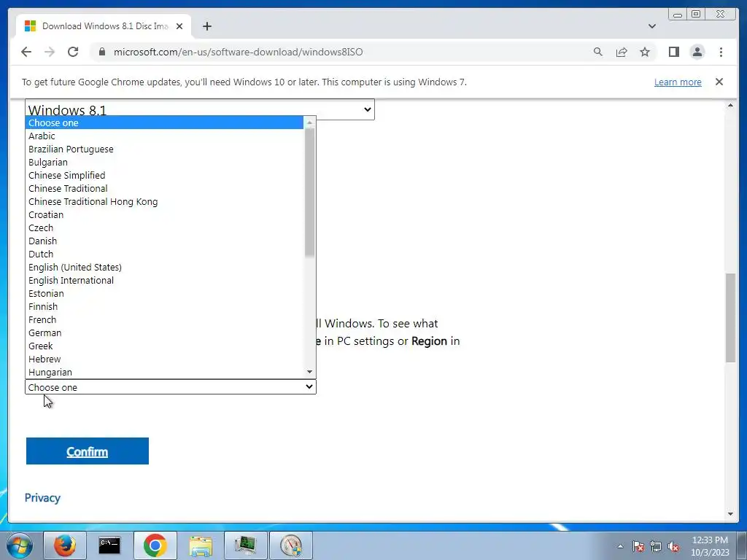Image resolution: width=747 pixels, height=560 pixels.
Task: Select Hungarian language option
Action: (164, 373)
